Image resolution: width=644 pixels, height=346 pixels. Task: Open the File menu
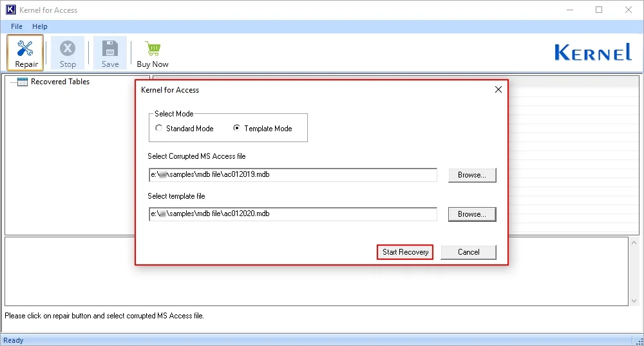coord(17,26)
